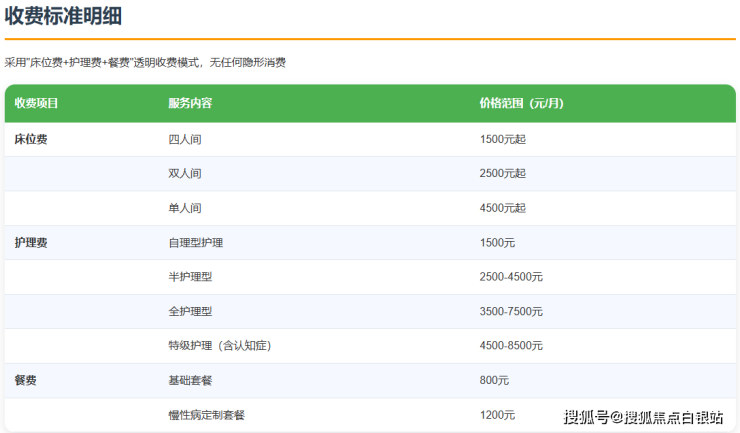Click the 2500元起 price for 双人间
Image resolution: width=740 pixels, height=433 pixels.
[502, 173]
